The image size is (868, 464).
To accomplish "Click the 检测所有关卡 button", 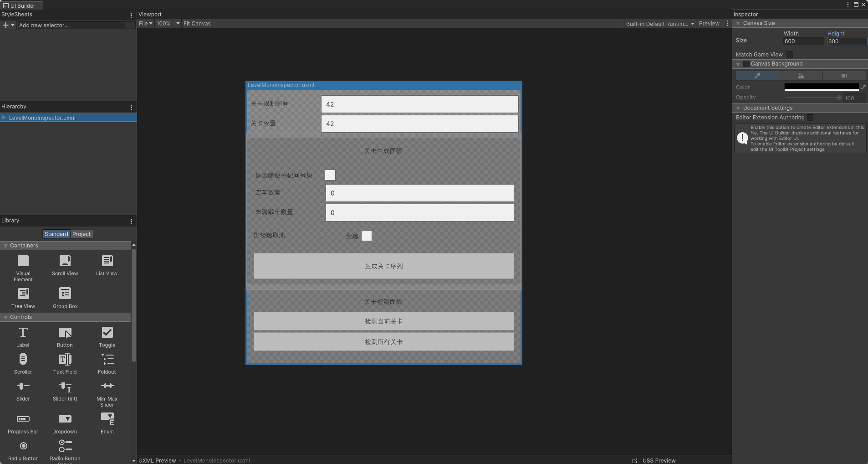I will pyautogui.click(x=384, y=342).
